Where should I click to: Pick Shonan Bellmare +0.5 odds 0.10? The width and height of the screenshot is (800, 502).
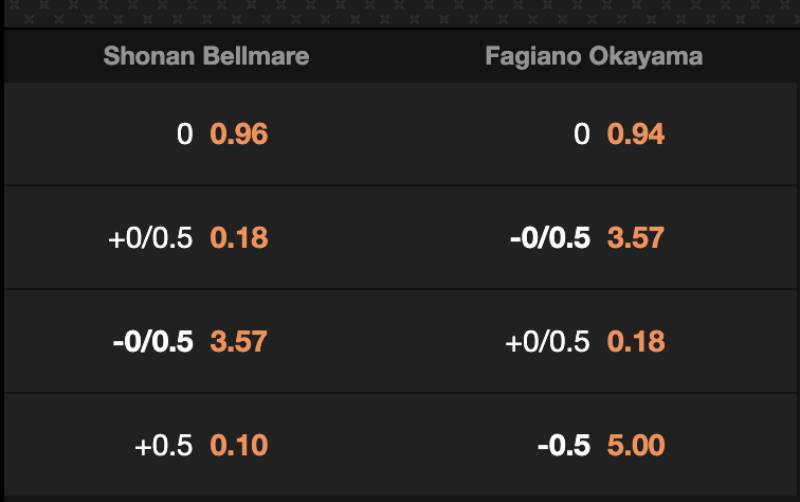239,445
